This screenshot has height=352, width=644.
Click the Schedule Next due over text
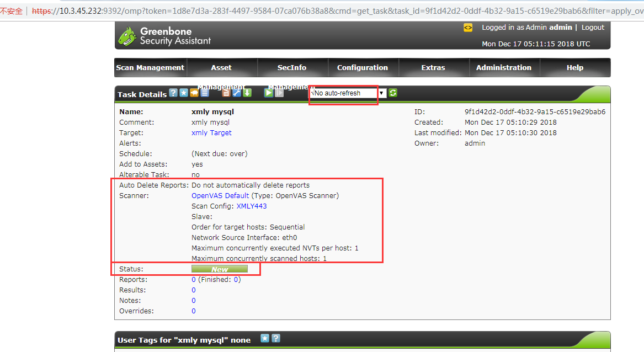pyautogui.click(x=219, y=153)
